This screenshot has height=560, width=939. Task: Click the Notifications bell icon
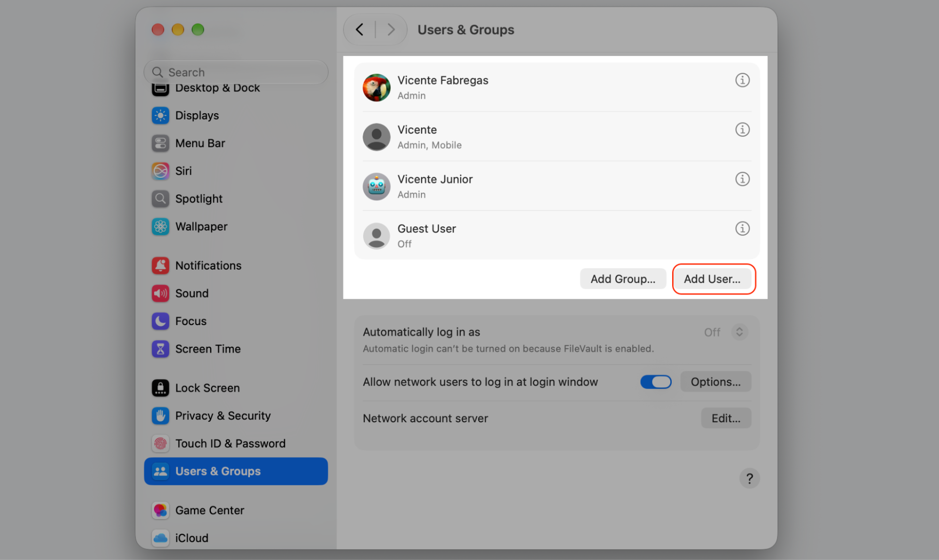pyautogui.click(x=160, y=265)
